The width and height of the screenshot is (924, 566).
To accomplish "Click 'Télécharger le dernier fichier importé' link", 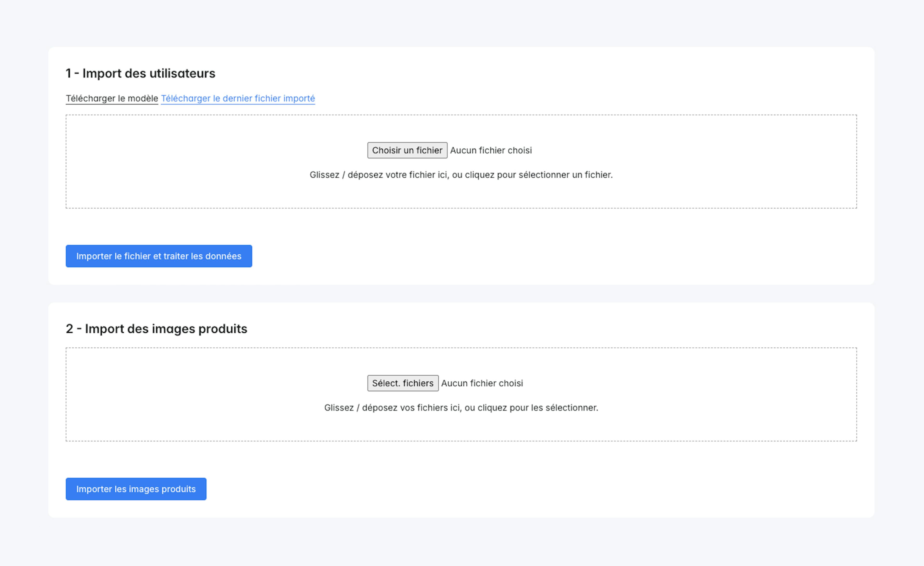I will click(x=238, y=98).
